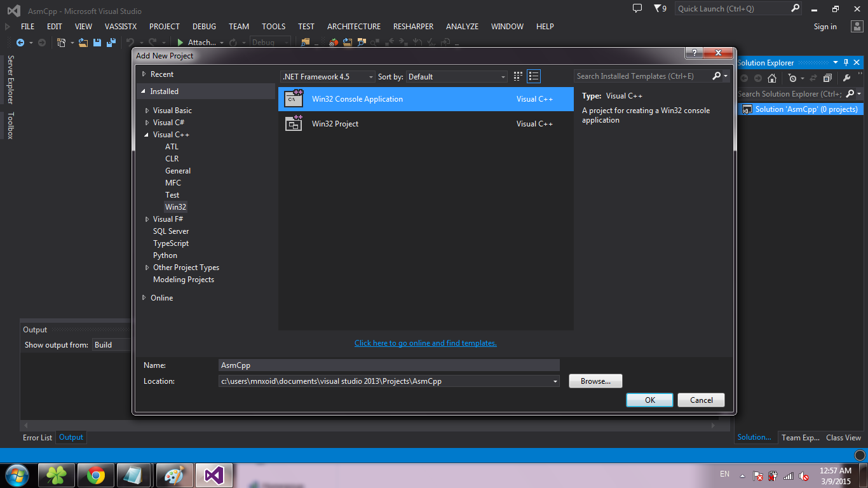Expand the Online templates node

click(x=144, y=298)
